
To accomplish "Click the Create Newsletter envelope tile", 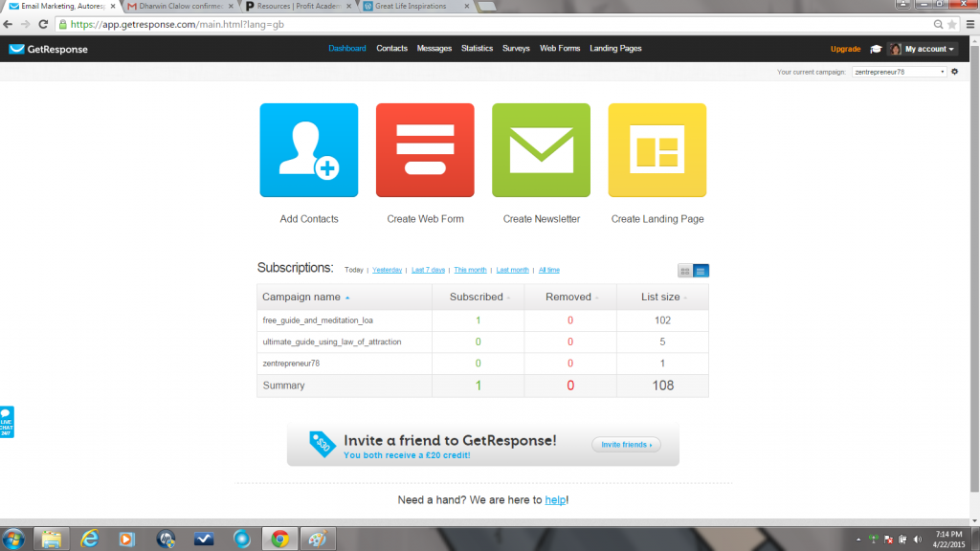I will [x=542, y=150].
